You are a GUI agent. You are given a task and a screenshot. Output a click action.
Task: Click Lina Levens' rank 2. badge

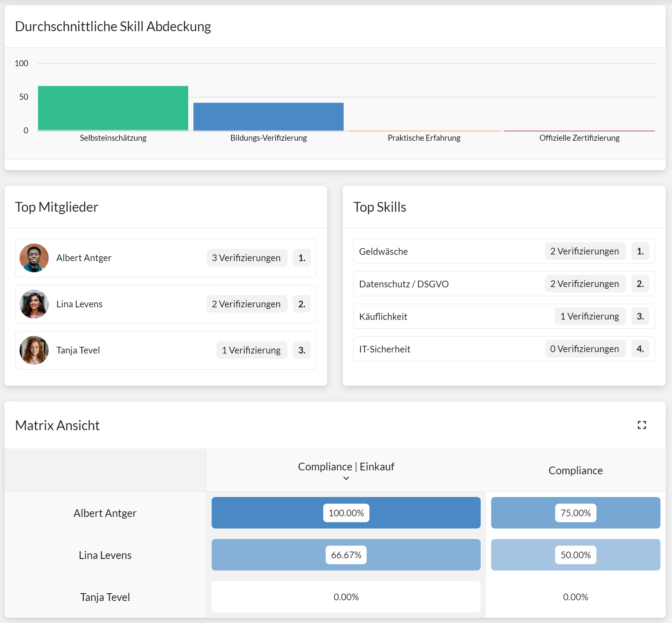[302, 304]
